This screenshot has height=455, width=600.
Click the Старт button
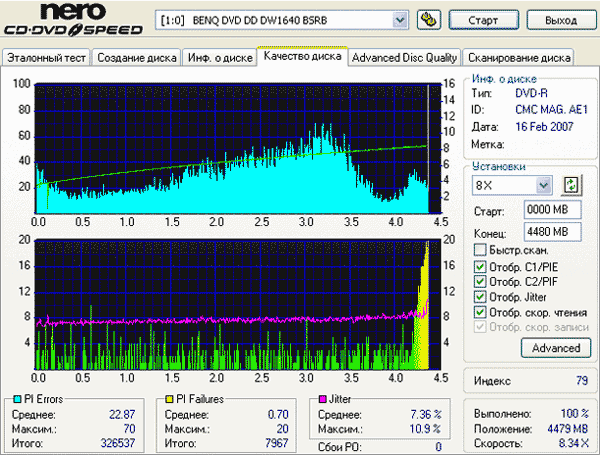tap(483, 20)
